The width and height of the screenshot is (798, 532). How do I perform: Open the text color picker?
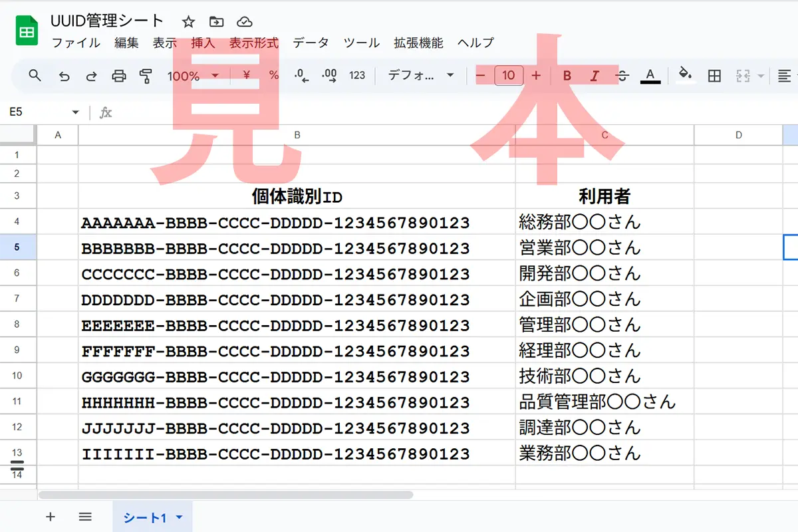(x=650, y=76)
